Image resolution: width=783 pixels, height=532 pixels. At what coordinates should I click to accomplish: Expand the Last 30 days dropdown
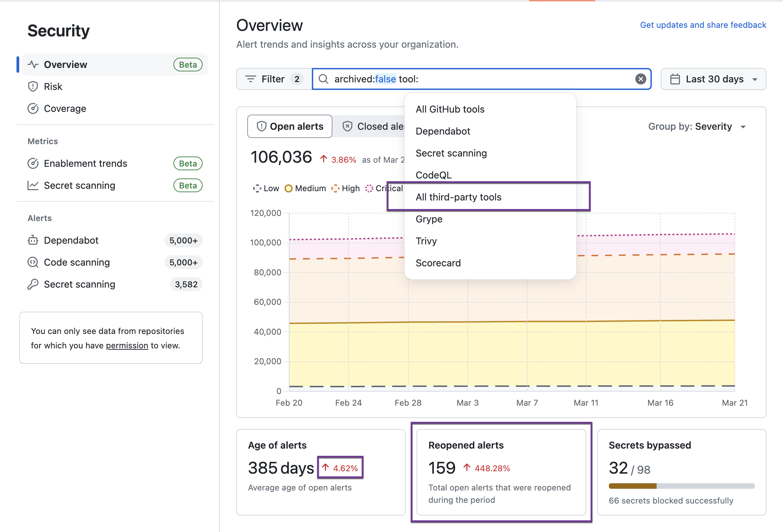[714, 79]
